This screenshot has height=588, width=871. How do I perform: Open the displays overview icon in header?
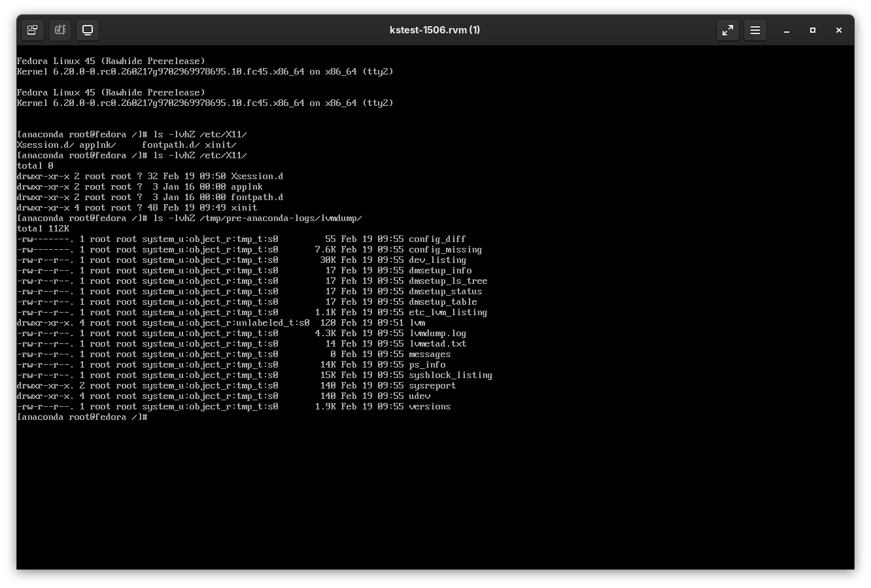[x=32, y=30]
